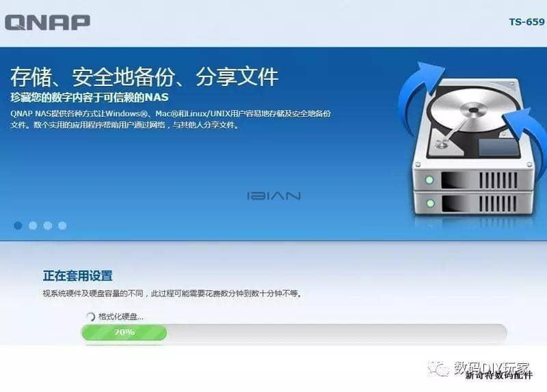The width and height of the screenshot is (547, 392).
Task: Click the 存储、安全地备份、分享文件 banner title
Action: click(144, 77)
